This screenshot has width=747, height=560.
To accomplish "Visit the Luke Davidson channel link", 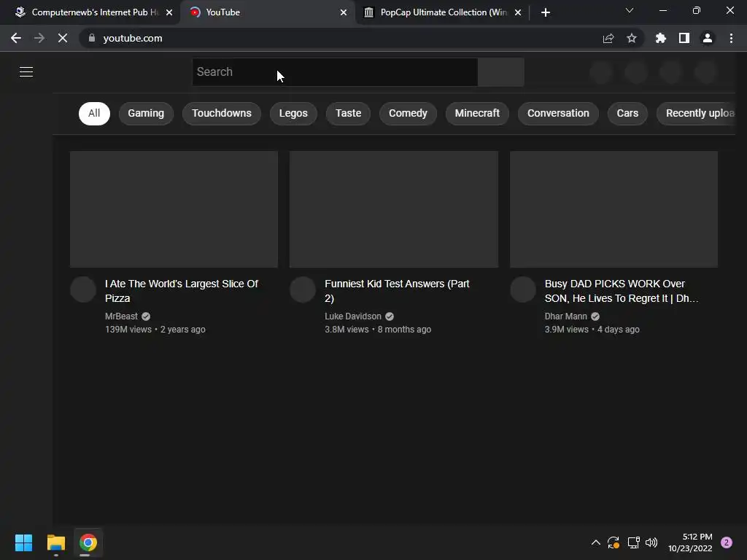I will (353, 316).
